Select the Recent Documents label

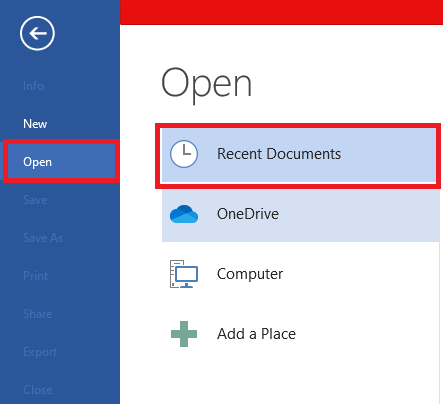(279, 154)
